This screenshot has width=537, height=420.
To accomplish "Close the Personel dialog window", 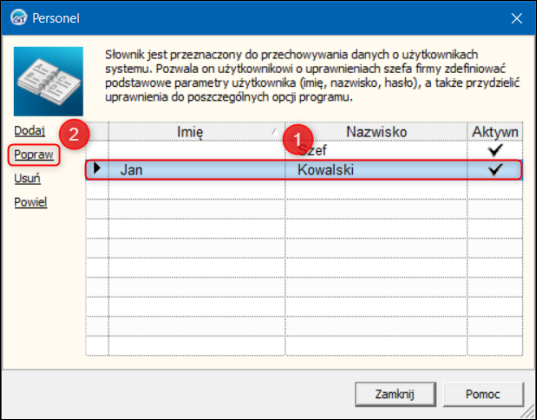I will [516, 18].
